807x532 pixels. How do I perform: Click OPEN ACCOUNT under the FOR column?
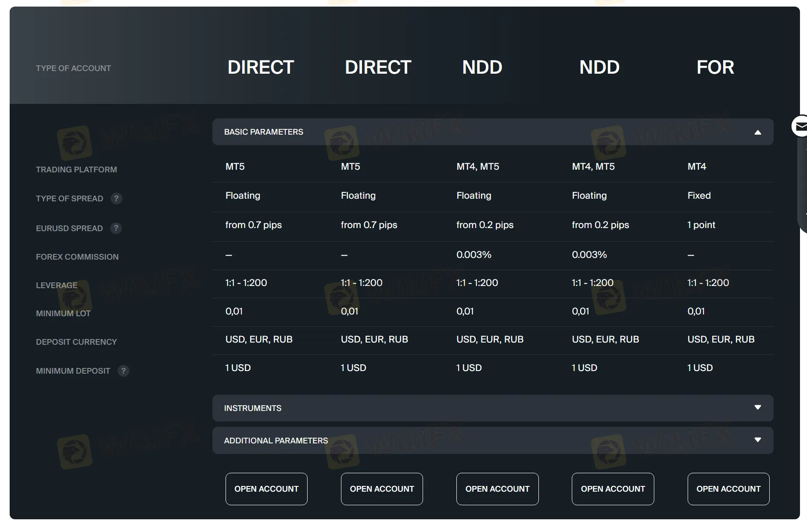(728, 489)
